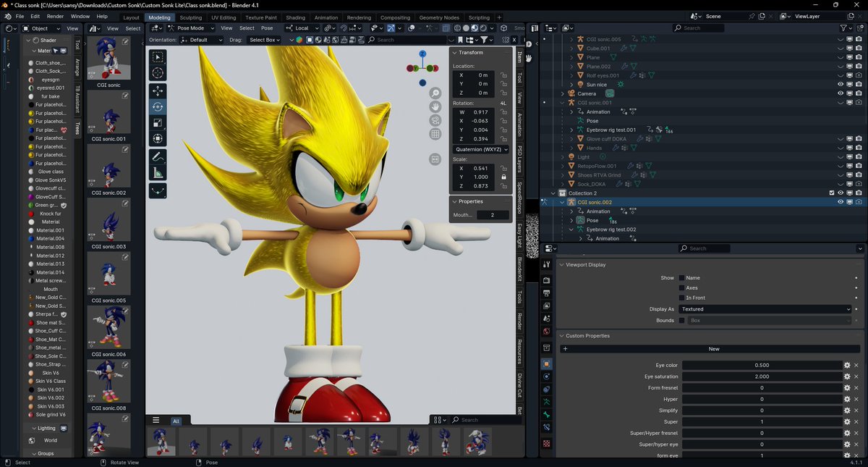Hide Camera in viewport via eye icon
Viewport: 868px width, 467px height.
point(841,93)
